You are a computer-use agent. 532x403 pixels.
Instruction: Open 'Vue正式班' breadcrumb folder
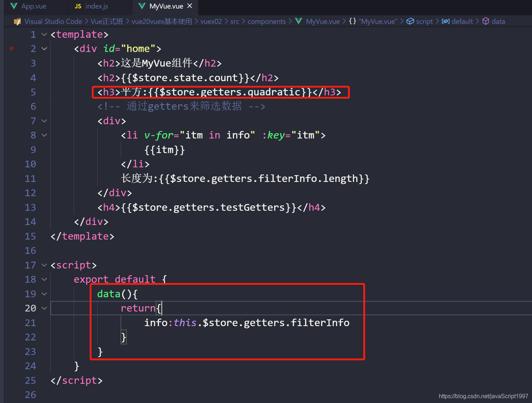pos(107,21)
